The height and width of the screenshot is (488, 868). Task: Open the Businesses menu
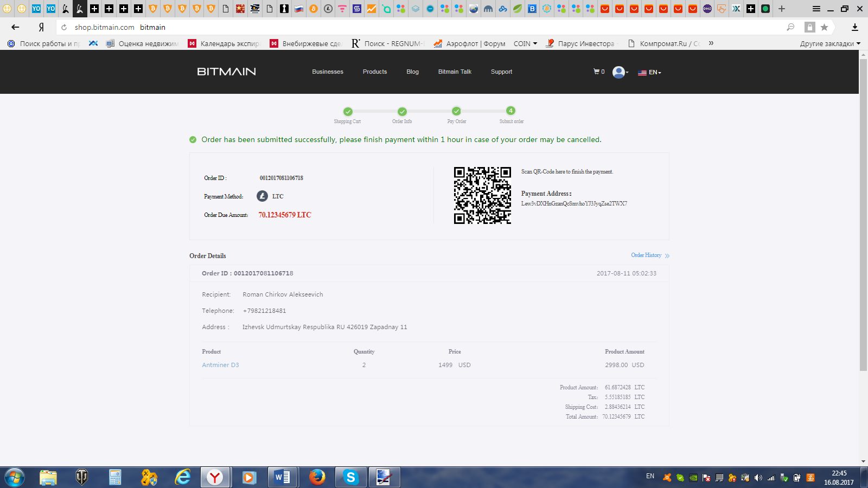pyautogui.click(x=328, y=72)
